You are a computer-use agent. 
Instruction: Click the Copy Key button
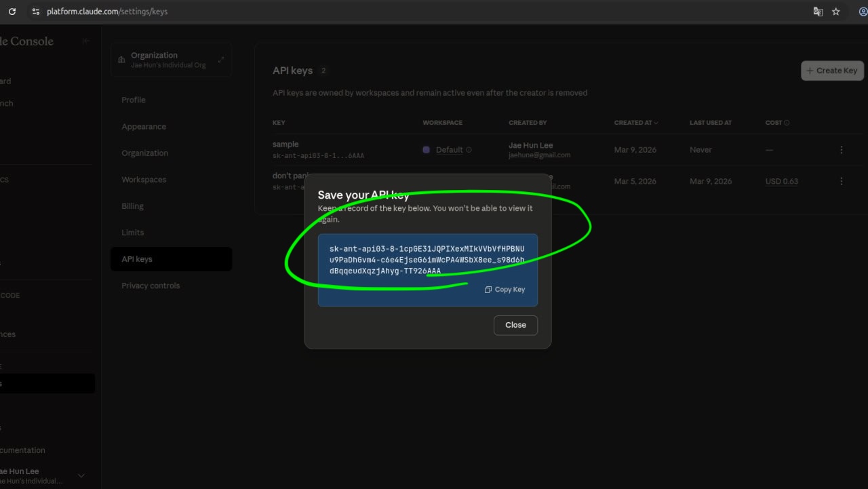click(x=505, y=290)
